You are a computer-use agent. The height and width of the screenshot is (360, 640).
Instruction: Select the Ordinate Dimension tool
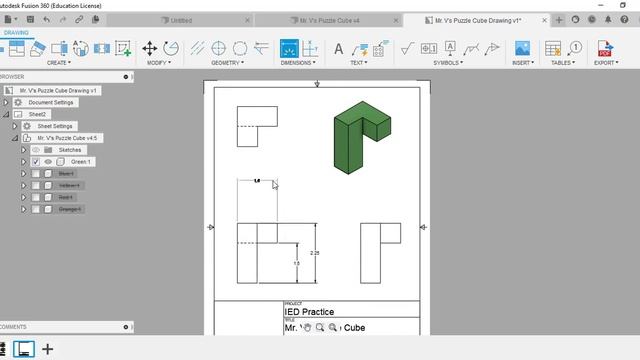[x=310, y=48]
